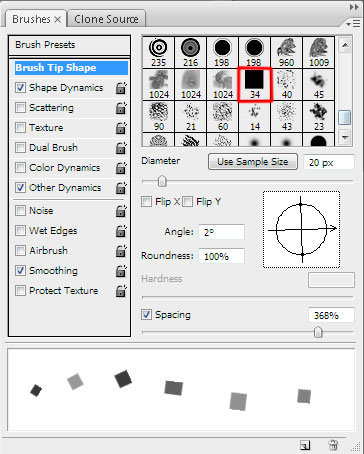364x454 pixels.
Task: Click brush list scroll down arrow
Action: (345, 137)
